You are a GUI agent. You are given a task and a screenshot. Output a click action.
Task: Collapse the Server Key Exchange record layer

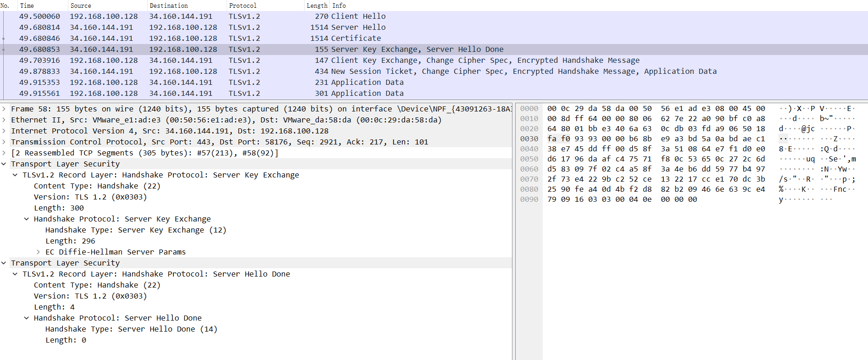coord(15,175)
